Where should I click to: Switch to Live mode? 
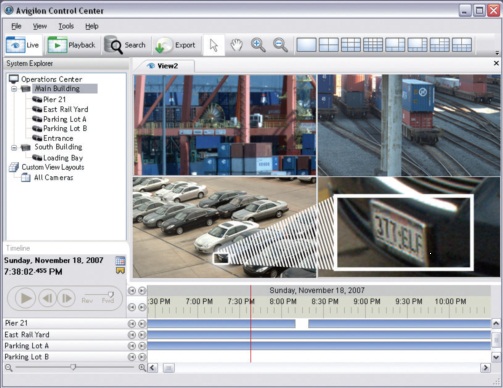(23, 45)
